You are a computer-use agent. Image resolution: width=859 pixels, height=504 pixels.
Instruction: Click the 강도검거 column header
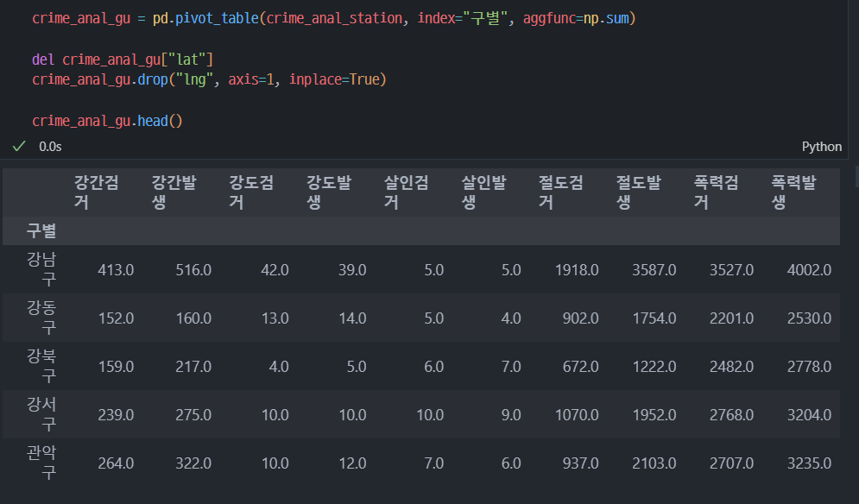pyautogui.click(x=251, y=192)
